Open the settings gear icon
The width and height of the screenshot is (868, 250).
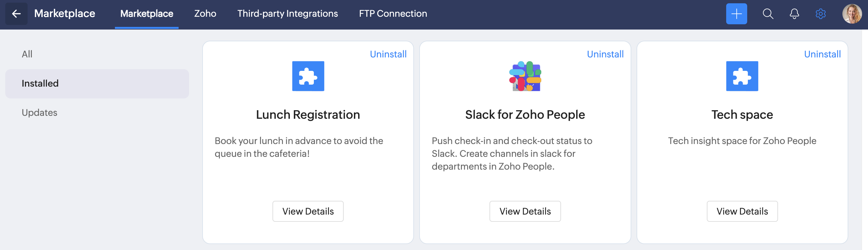click(x=820, y=14)
